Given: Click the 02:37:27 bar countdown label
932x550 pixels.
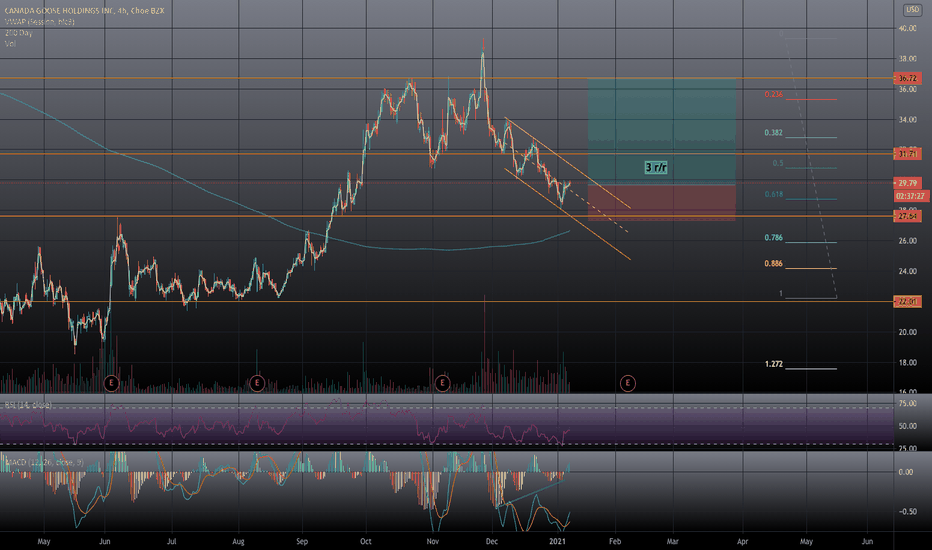Looking at the screenshot, I should (x=912, y=196).
